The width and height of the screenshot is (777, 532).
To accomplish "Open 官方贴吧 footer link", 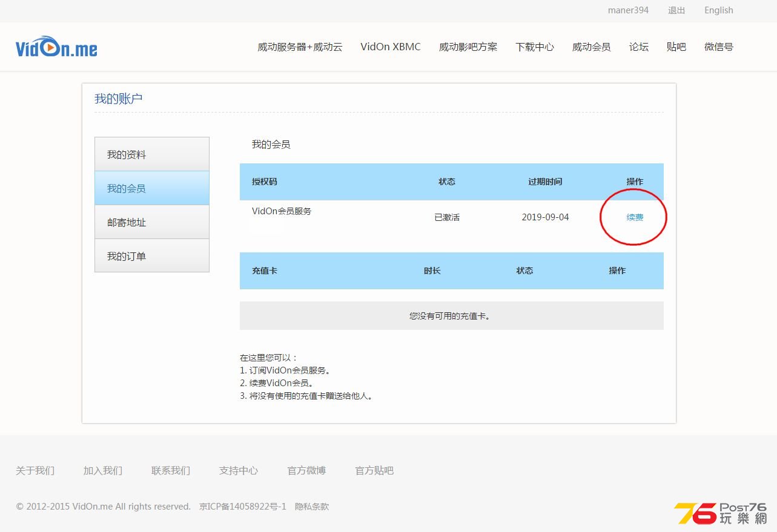I will click(x=374, y=470).
